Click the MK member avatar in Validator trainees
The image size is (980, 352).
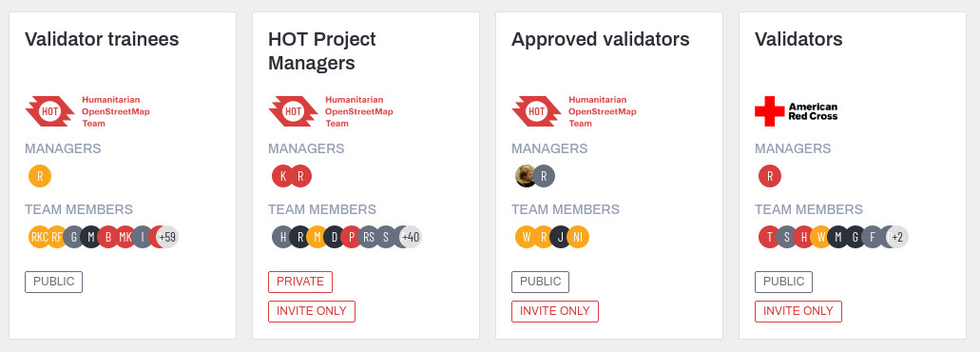coord(125,237)
